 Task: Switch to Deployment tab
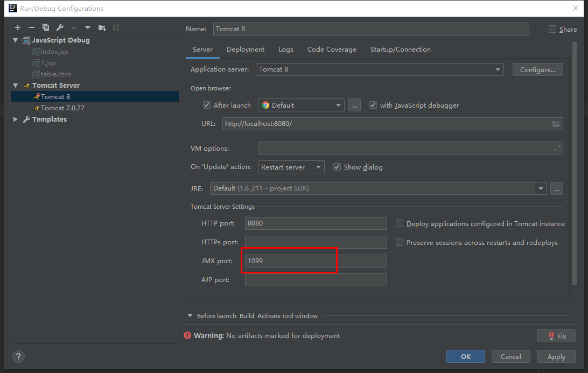246,50
